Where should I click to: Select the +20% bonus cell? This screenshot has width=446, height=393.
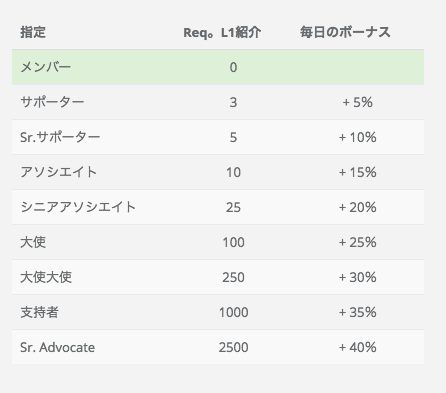pyautogui.click(x=357, y=207)
